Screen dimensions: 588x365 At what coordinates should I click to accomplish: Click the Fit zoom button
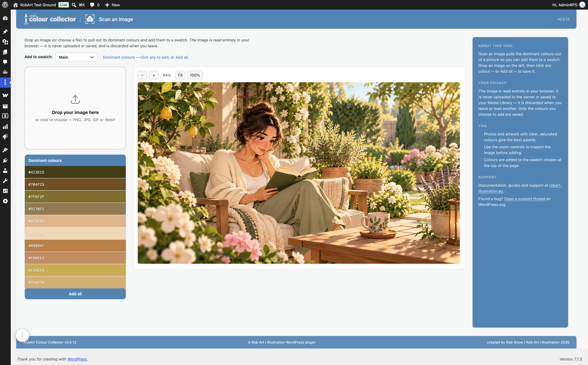click(180, 75)
